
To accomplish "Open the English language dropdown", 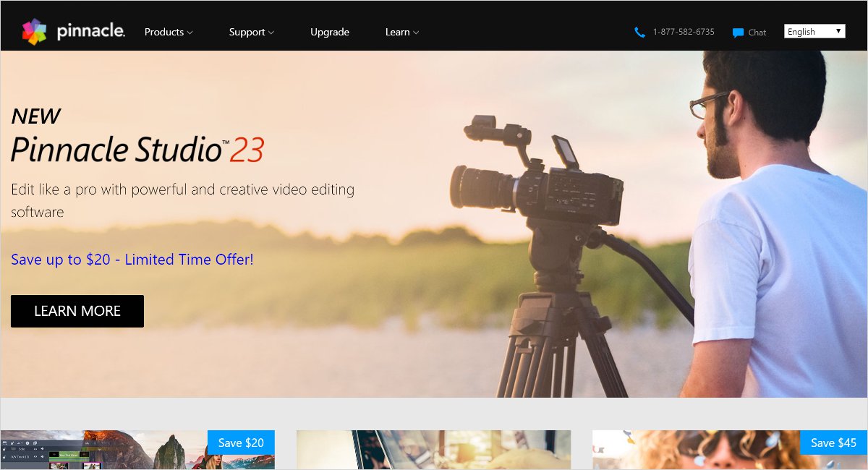I will point(814,32).
